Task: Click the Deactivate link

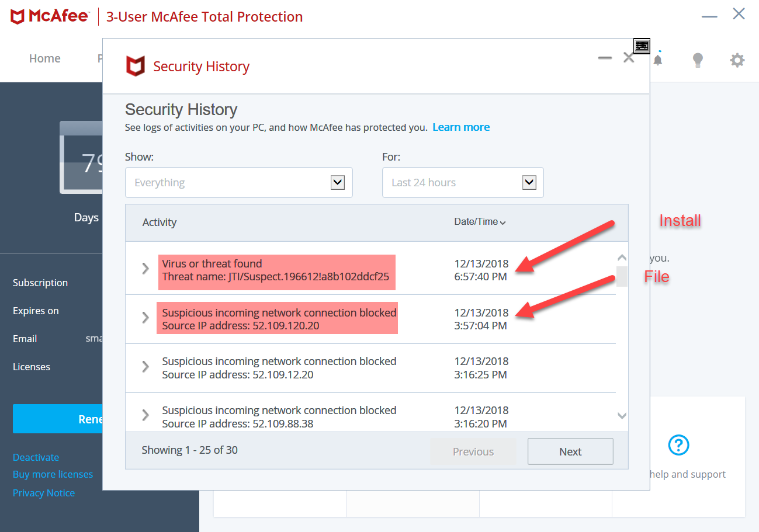Action: [36, 457]
